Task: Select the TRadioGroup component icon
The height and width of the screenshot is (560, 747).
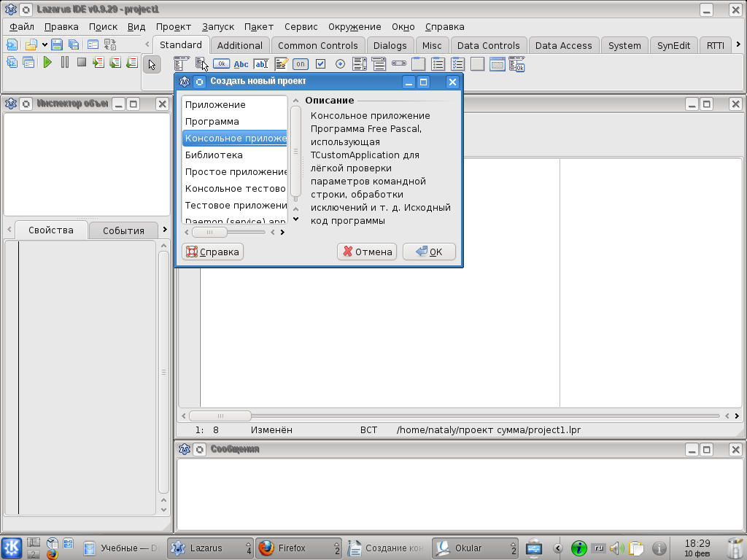Action: coord(438,64)
